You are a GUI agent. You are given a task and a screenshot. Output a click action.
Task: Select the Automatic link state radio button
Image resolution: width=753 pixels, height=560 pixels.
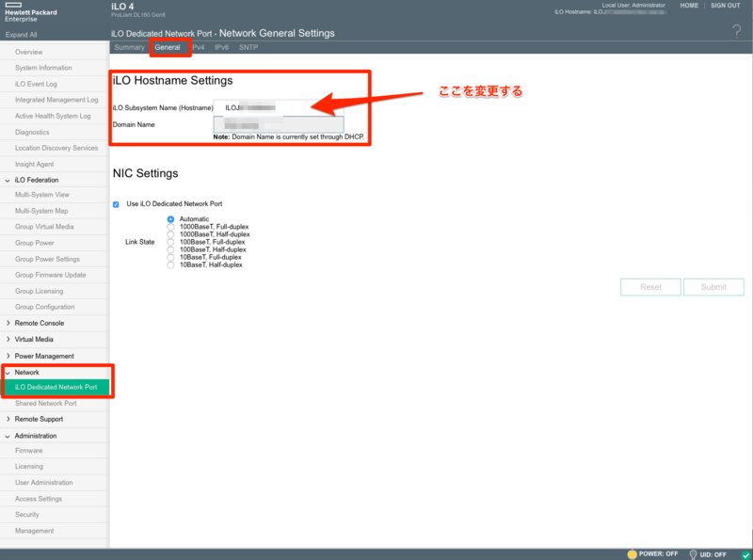[x=170, y=219]
